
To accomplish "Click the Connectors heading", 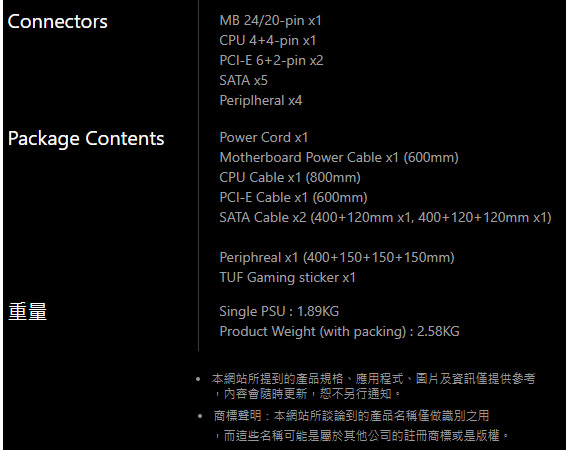I will pyautogui.click(x=57, y=21).
